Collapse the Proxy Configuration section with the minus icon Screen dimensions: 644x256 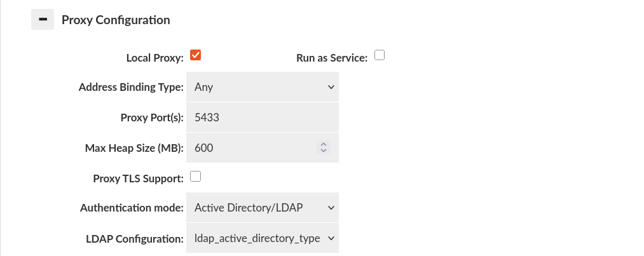point(43,19)
